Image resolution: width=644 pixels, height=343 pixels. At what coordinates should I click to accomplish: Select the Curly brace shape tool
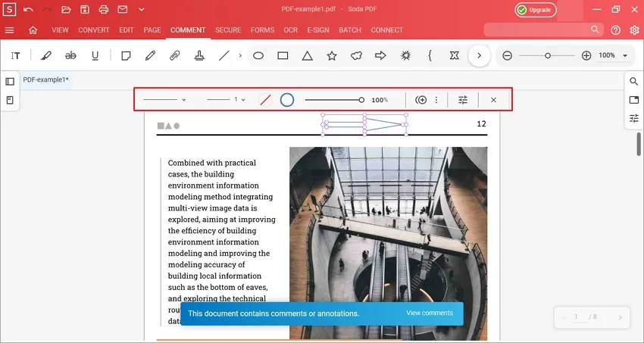[x=430, y=55]
